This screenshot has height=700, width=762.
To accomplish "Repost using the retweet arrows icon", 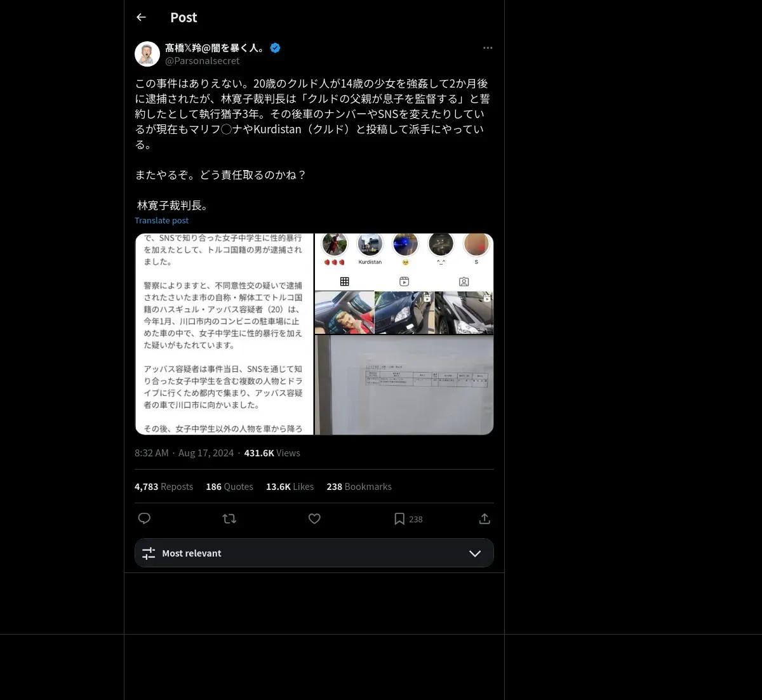I will coord(229,518).
